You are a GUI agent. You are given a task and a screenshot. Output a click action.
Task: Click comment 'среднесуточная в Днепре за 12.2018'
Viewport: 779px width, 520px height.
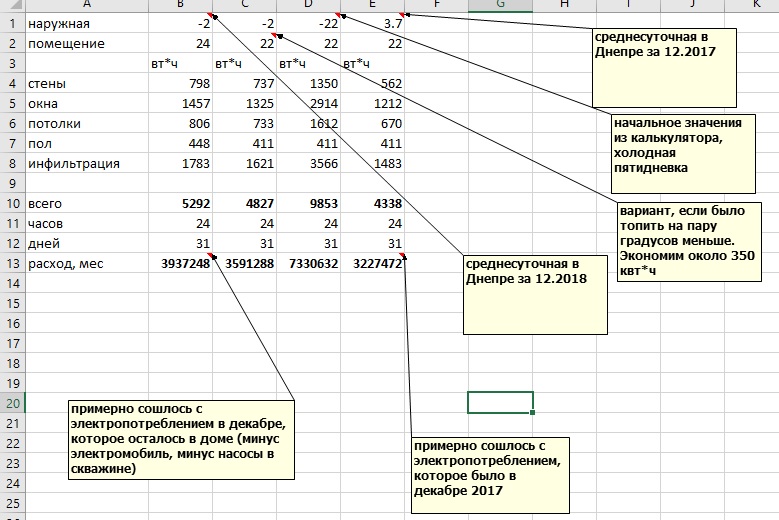click(535, 295)
